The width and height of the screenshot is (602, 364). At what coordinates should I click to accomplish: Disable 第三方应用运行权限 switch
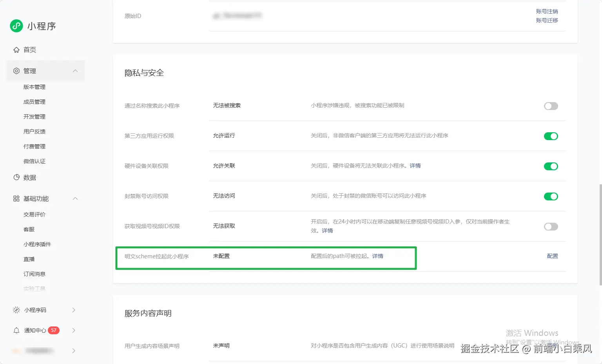click(x=551, y=136)
